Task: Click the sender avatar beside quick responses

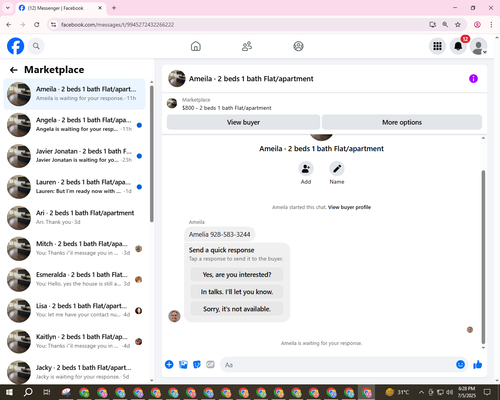Action: coord(174,316)
